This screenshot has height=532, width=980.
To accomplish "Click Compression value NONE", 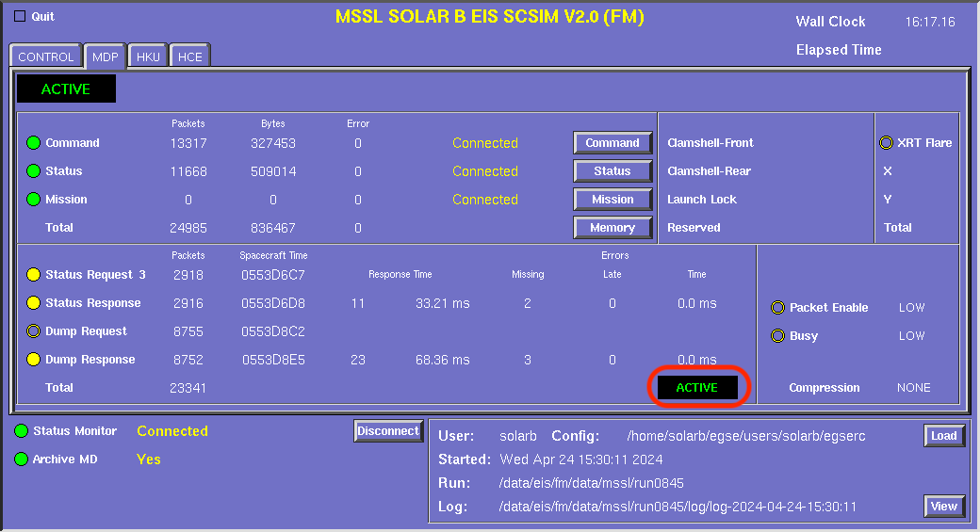I will [914, 388].
